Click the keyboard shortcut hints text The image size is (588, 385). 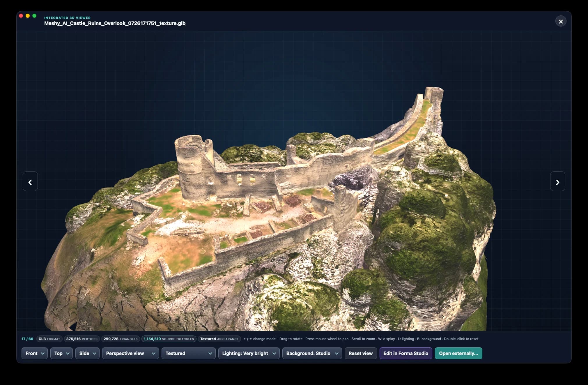[x=361, y=339]
